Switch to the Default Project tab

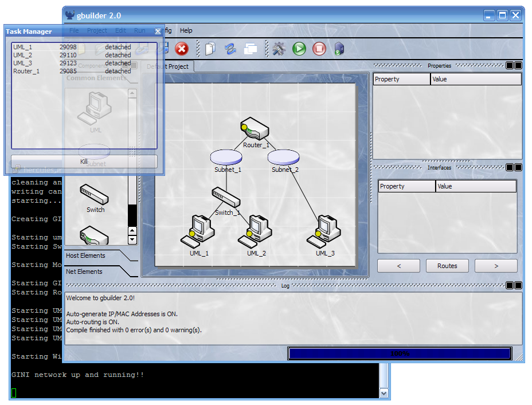pos(167,66)
